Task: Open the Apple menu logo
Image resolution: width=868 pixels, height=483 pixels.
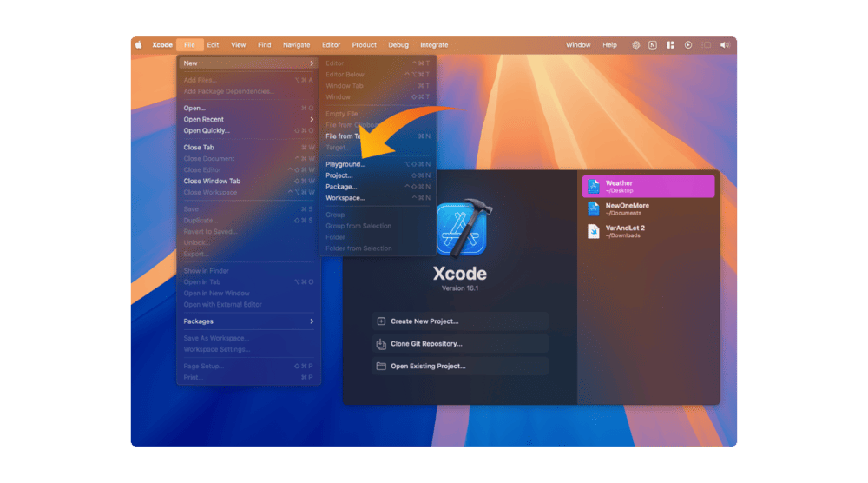Action: coord(138,45)
